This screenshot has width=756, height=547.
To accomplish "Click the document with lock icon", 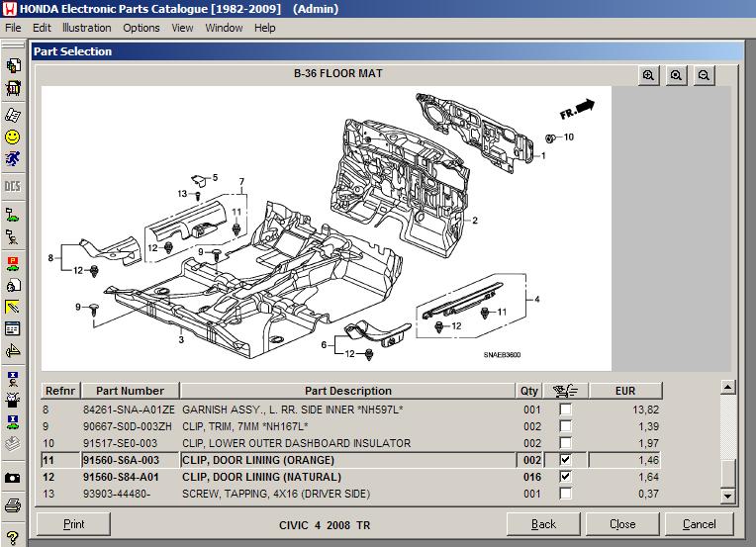I will (x=13, y=285).
